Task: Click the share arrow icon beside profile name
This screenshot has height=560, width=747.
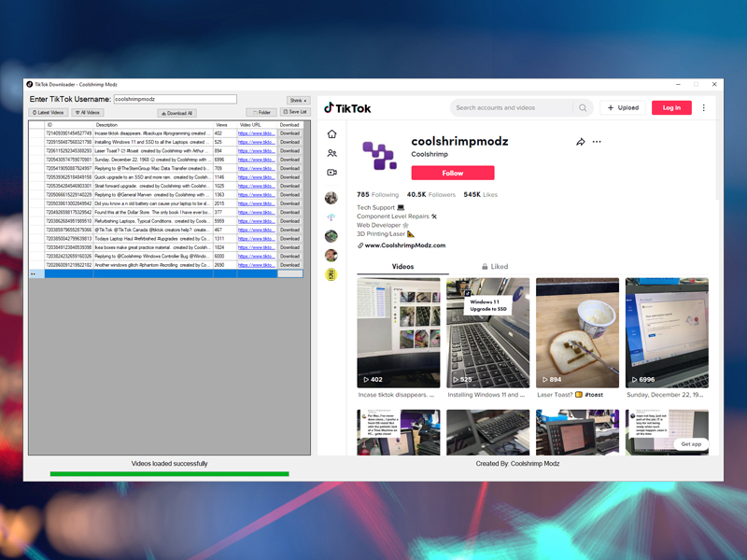Action: point(580,142)
